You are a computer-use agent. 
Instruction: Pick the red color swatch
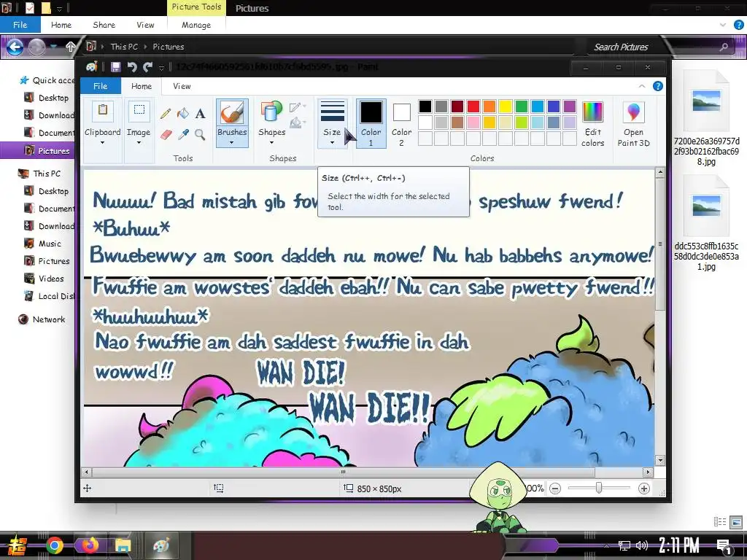pyautogui.click(x=473, y=106)
